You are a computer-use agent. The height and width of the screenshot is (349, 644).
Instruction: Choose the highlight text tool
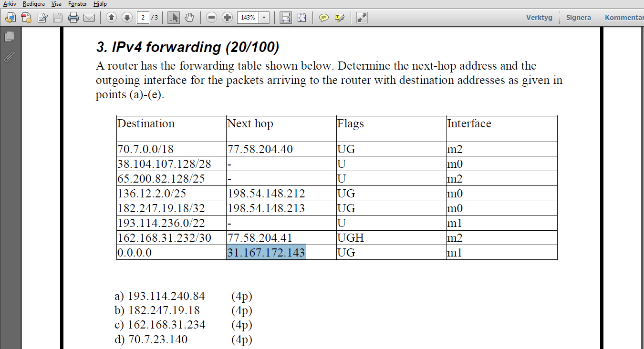pyautogui.click(x=340, y=18)
